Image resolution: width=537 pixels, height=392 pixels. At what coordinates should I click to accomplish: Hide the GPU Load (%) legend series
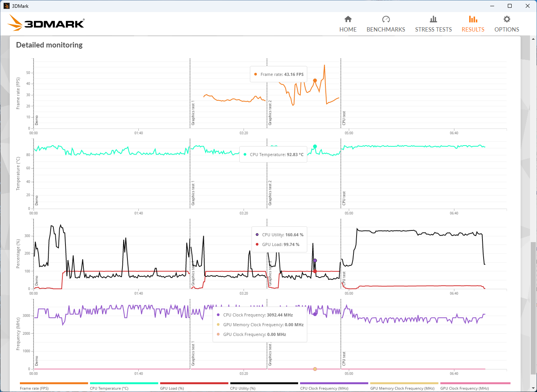click(x=172, y=388)
